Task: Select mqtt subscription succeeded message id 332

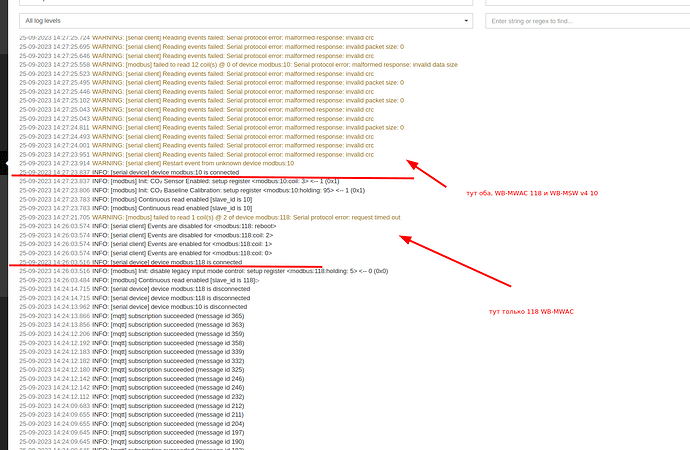Action: tap(132, 361)
